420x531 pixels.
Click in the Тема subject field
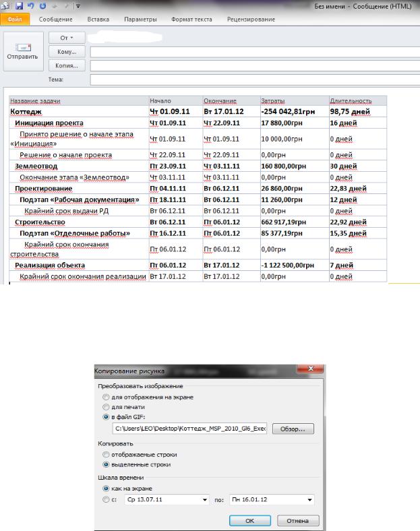pyautogui.click(x=255, y=80)
